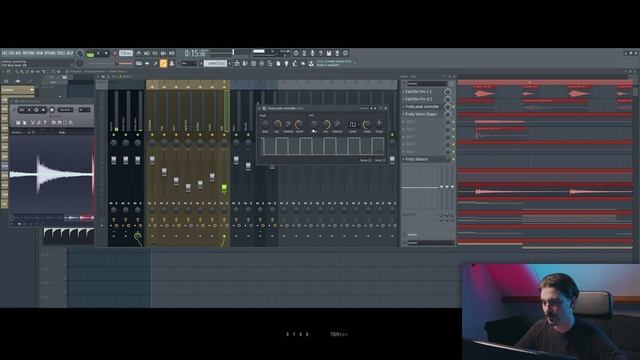Image resolution: width=640 pixels, height=360 pixels.
Task: Select the Fruity Stereo Shaper effect slot
Action: click(x=424, y=114)
